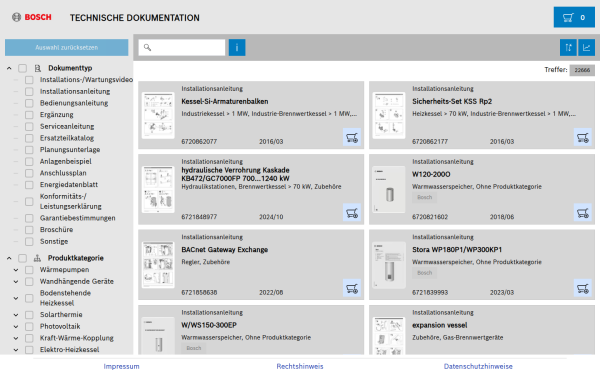Click Auswahl zurücksetzen button
Screen dimensions: 600x375
(67, 47)
